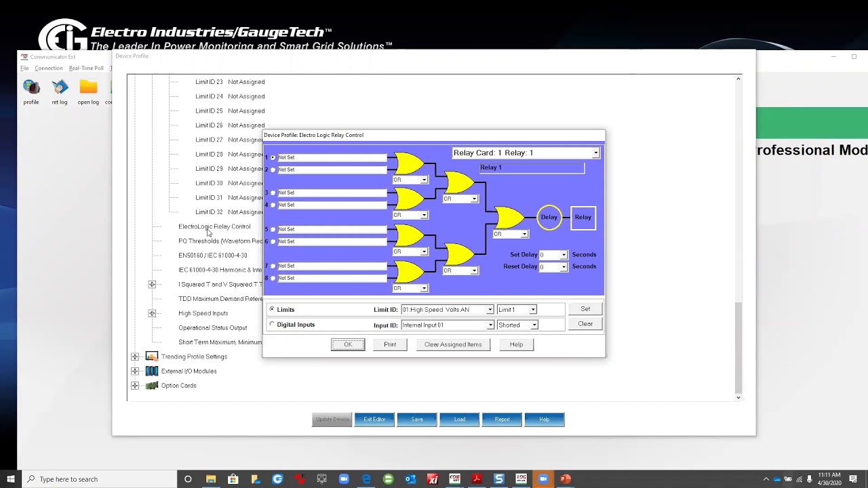Click the final OR gate feeding Delay
This screenshot has width=868, height=488.
click(509, 218)
